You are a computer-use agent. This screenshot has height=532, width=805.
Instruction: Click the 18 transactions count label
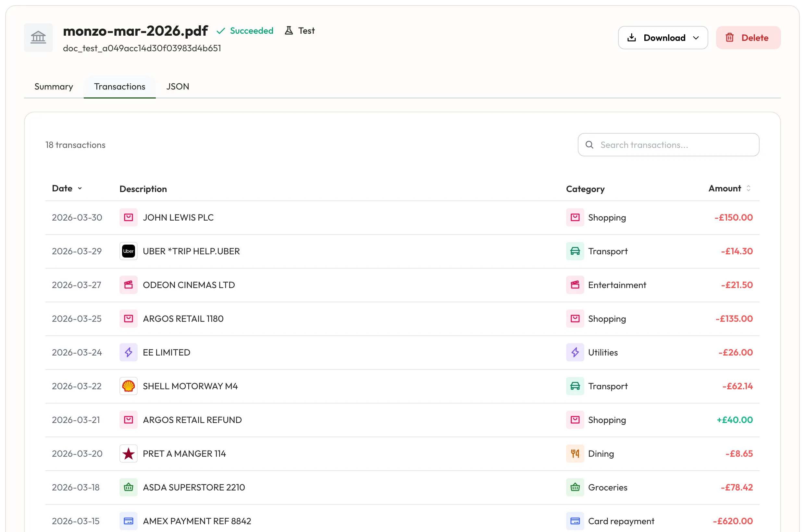pos(75,145)
